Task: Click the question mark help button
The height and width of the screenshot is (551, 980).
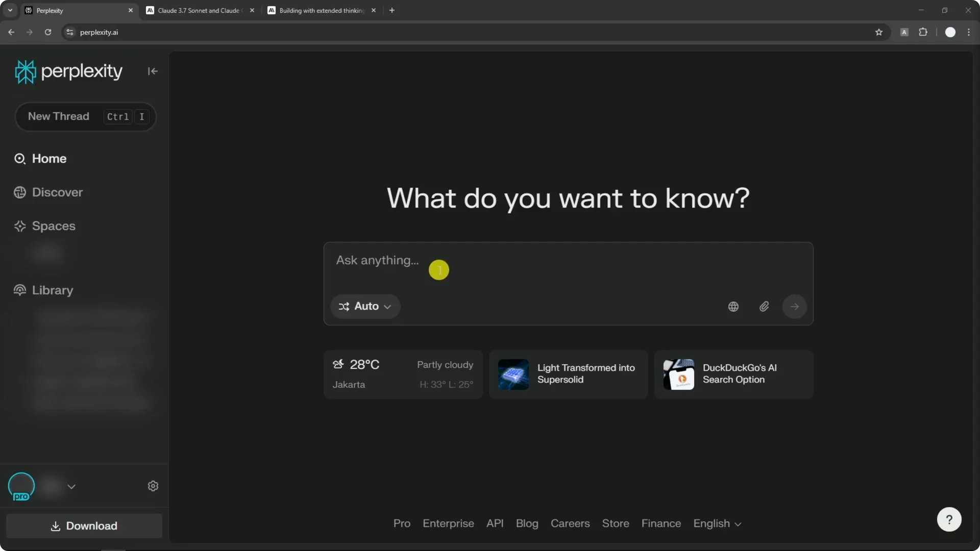Action: [x=949, y=519]
